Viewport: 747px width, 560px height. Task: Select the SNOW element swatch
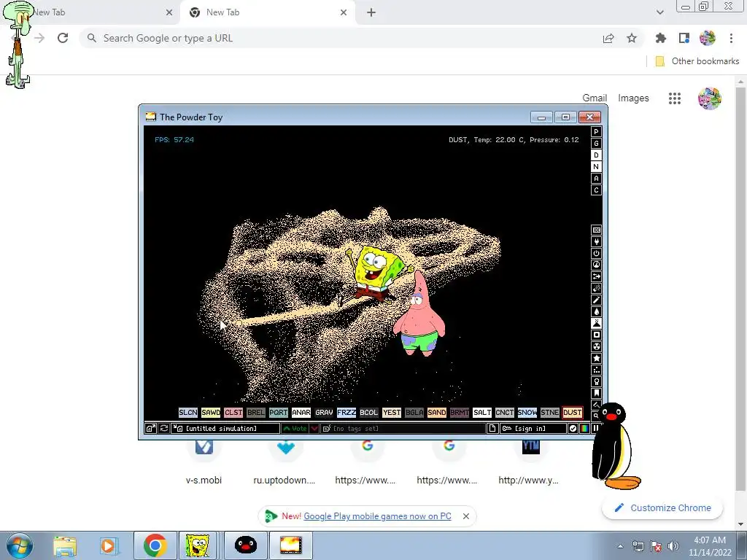(x=527, y=413)
